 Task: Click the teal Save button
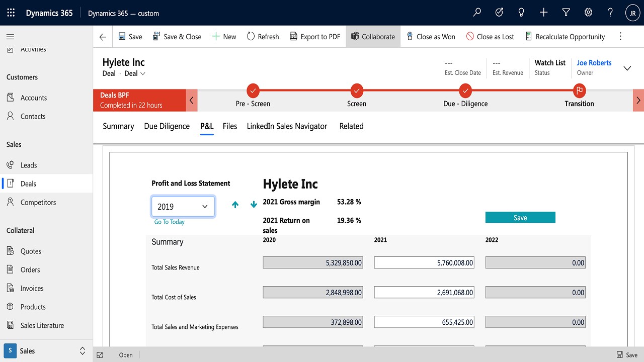pyautogui.click(x=520, y=217)
